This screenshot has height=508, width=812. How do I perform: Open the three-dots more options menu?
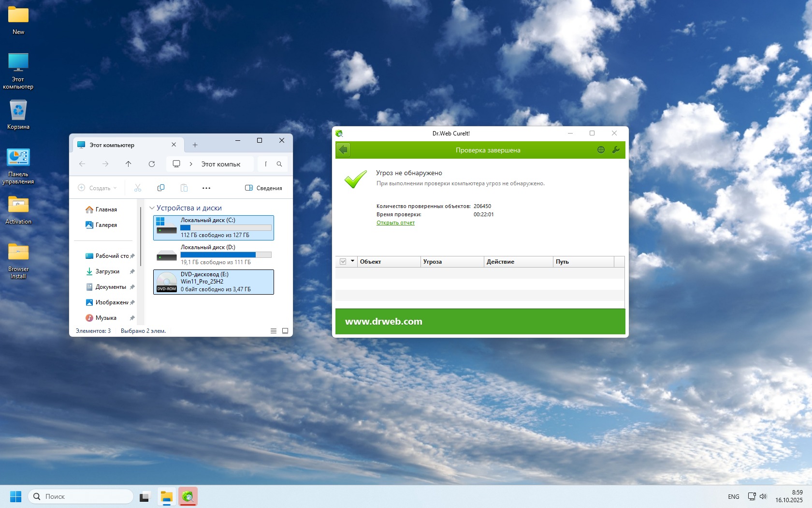pyautogui.click(x=206, y=188)
